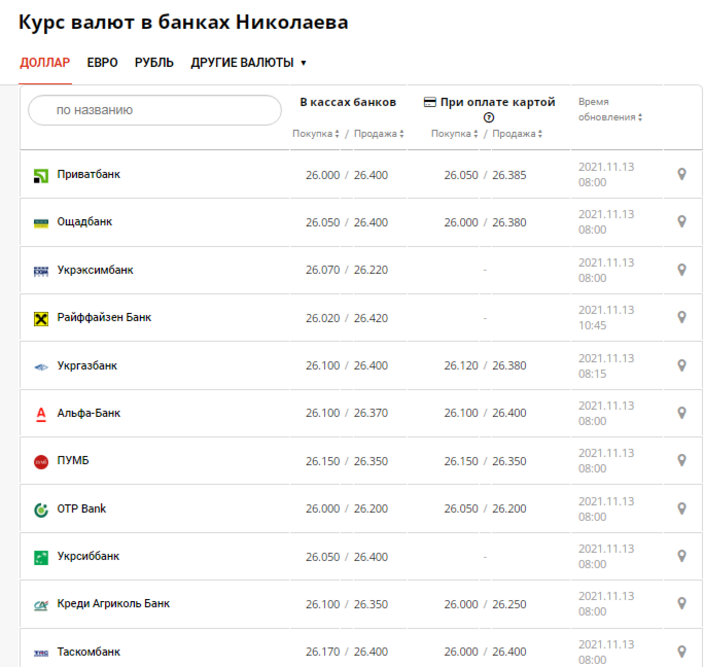Image resolution: width=704 pixels, height=667 pixels.
Task: Open map pin for Укргазбанк row
Action: (x=682, y=366)
